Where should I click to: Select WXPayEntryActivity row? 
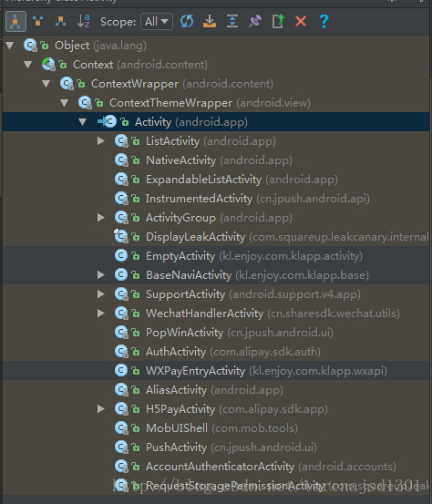[x=216, y=371]
